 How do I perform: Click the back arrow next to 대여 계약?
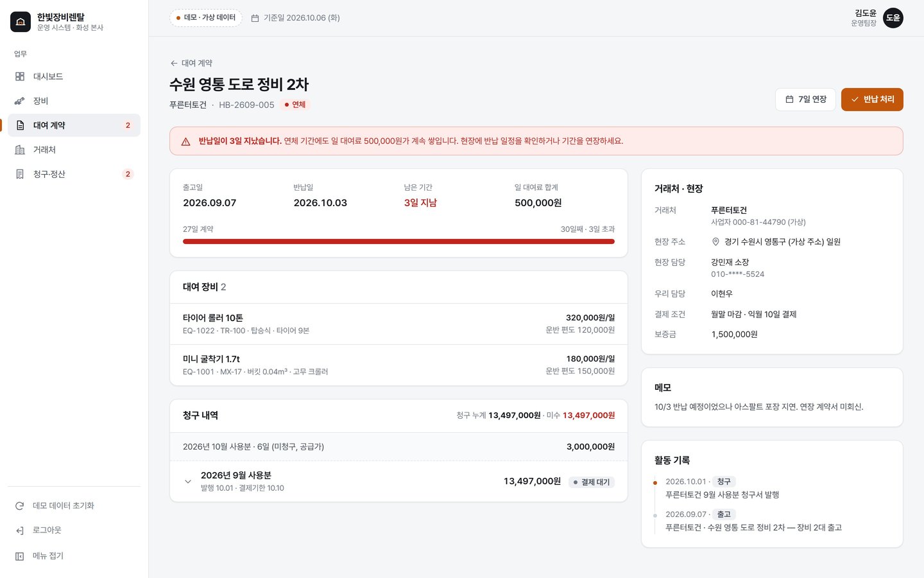click(x=174, y=63)
